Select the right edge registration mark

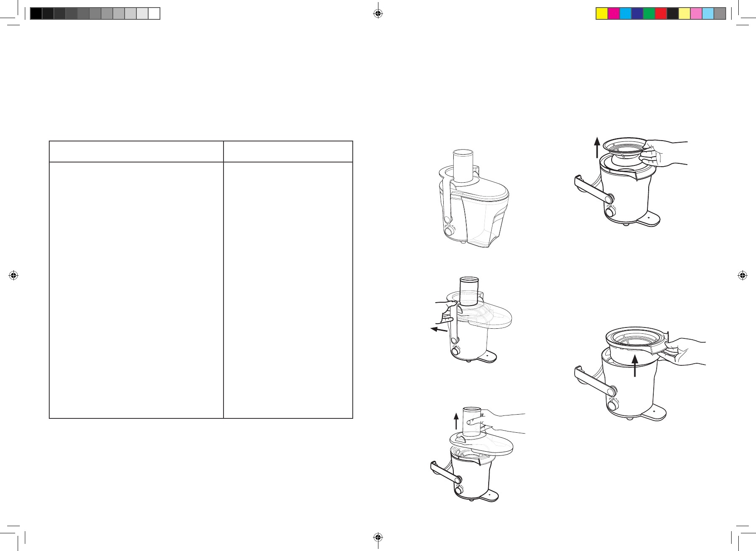(x=743, y=276)
